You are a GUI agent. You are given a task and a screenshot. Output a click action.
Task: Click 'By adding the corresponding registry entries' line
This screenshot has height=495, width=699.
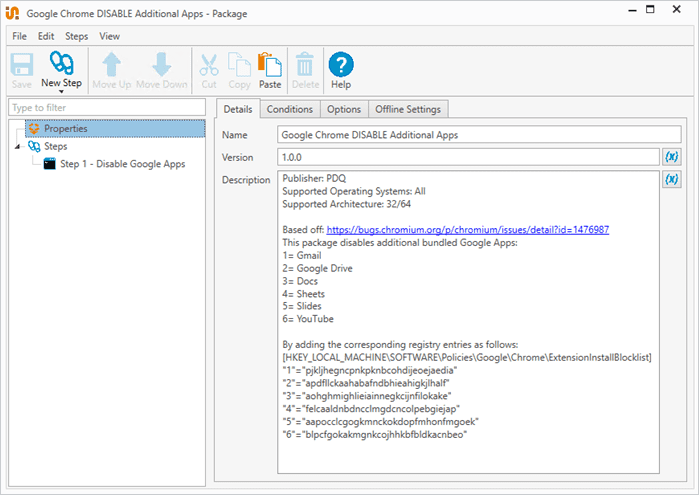coord(400,345)
